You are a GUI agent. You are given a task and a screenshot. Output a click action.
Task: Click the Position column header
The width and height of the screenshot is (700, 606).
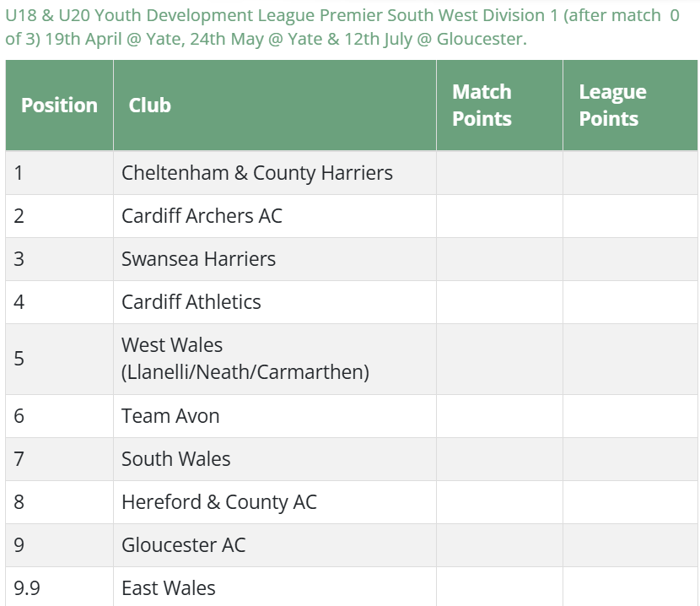[x=59, y=106]
